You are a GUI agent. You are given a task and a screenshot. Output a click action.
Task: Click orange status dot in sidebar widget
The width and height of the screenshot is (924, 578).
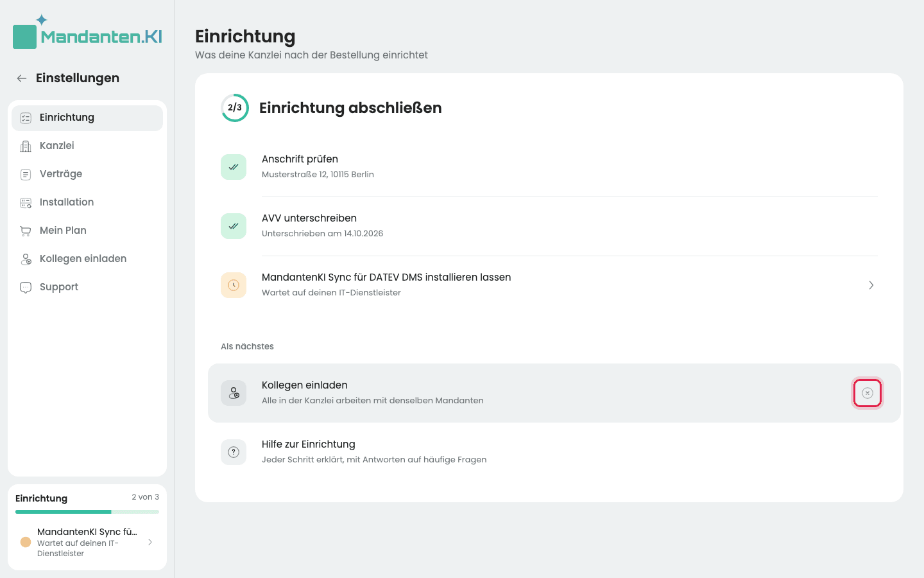(26, 542)
